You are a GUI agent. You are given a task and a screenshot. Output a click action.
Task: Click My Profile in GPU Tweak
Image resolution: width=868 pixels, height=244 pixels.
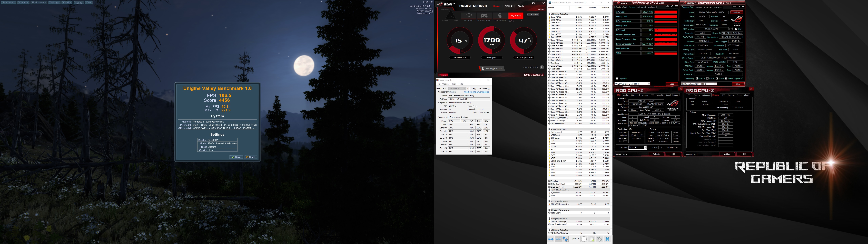pyautogui.click(x=516, y=15)
